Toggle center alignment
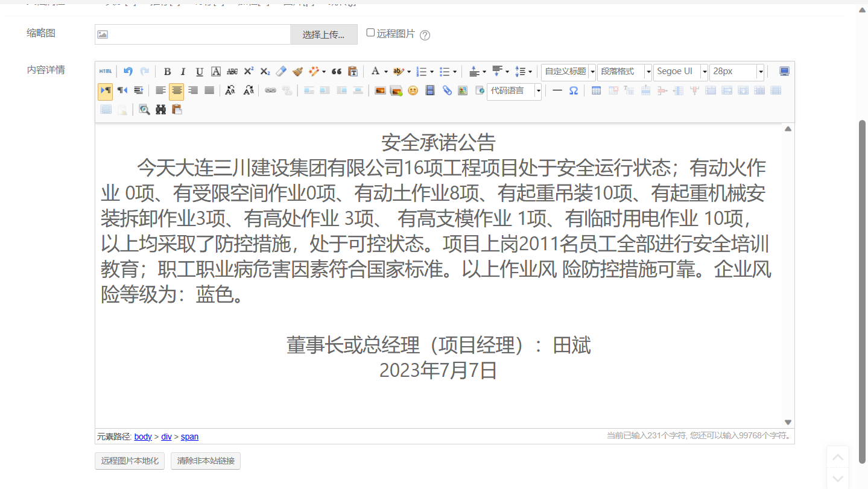Screen dimensions: 868x489 pyautogui.click(x=177, y=91)
